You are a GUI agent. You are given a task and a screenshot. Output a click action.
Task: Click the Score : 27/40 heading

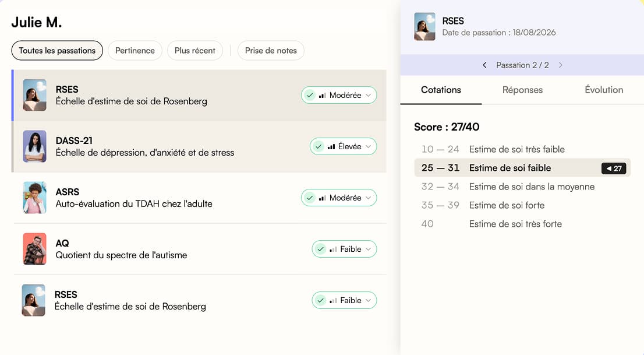point(447,126)
